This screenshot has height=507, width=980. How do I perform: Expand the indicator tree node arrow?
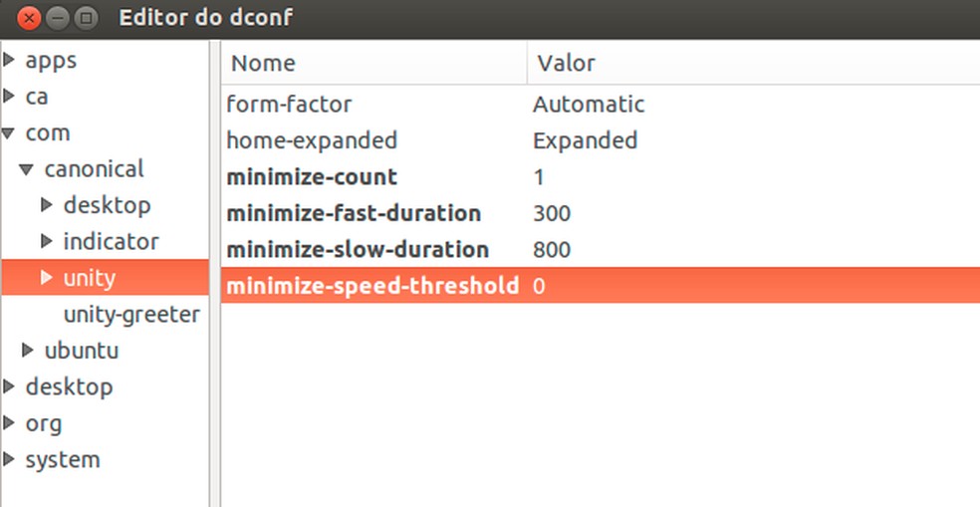coord(47,241)
